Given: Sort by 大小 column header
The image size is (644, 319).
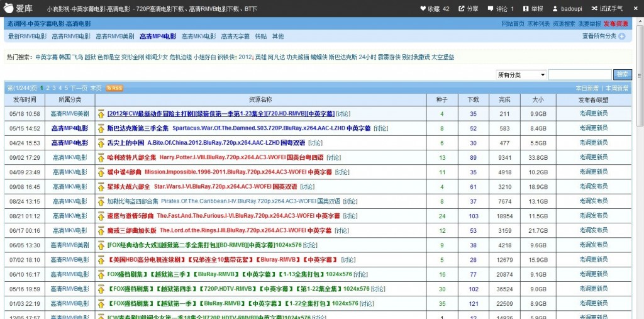Looking at the screenshot, I should click(538, 99).
